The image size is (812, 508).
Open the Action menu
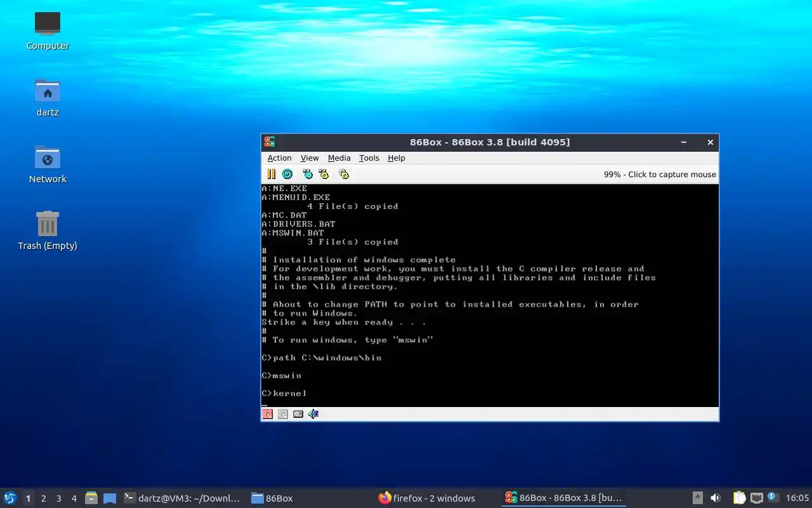(x=279, y=158)
